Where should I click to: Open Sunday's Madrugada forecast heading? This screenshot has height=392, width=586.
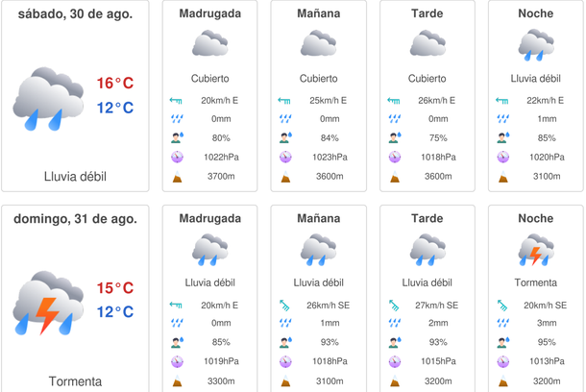click(209, 219)
